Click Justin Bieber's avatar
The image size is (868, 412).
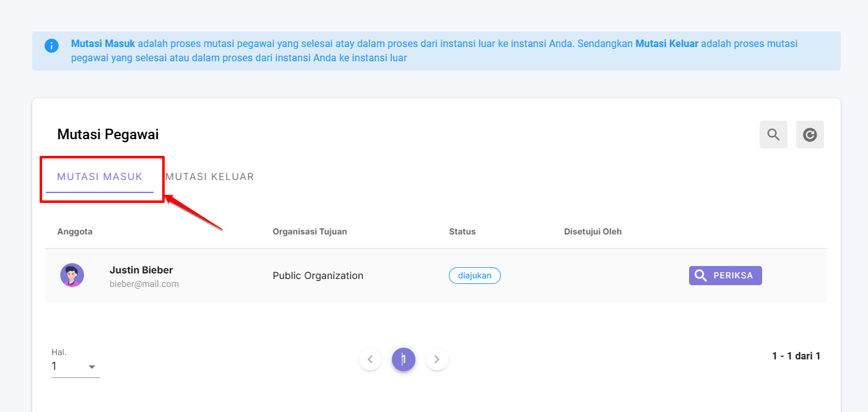(x=72, y=275)
